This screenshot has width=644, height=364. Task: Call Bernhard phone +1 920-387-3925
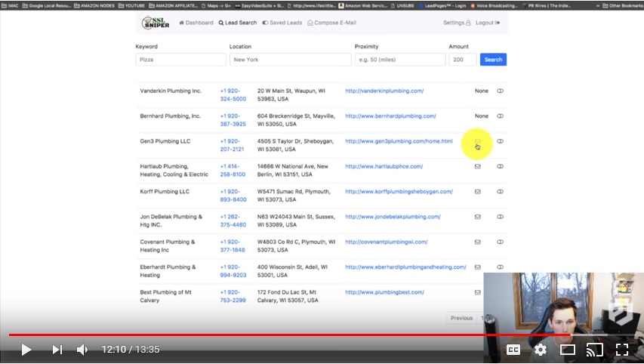[x=233, y=120]
